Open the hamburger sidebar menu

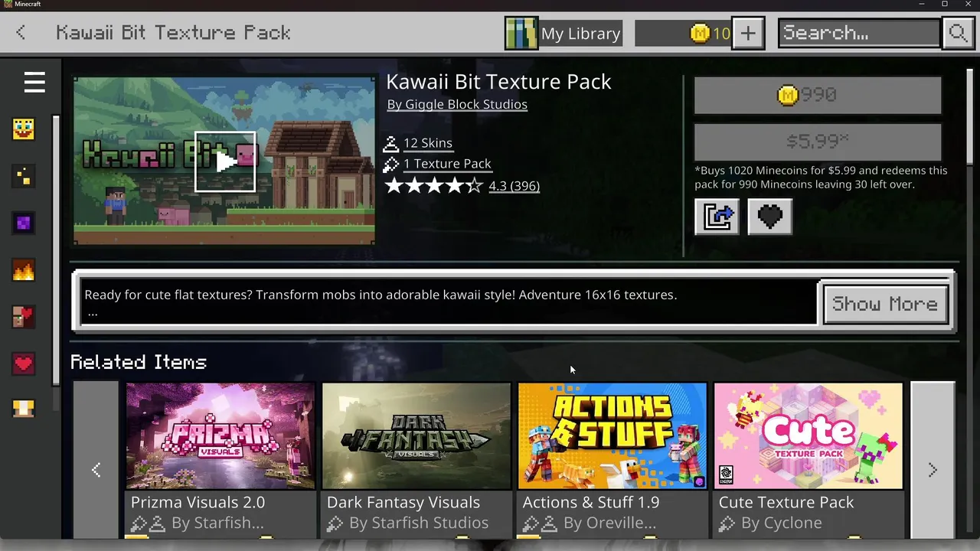pos(34,82)
